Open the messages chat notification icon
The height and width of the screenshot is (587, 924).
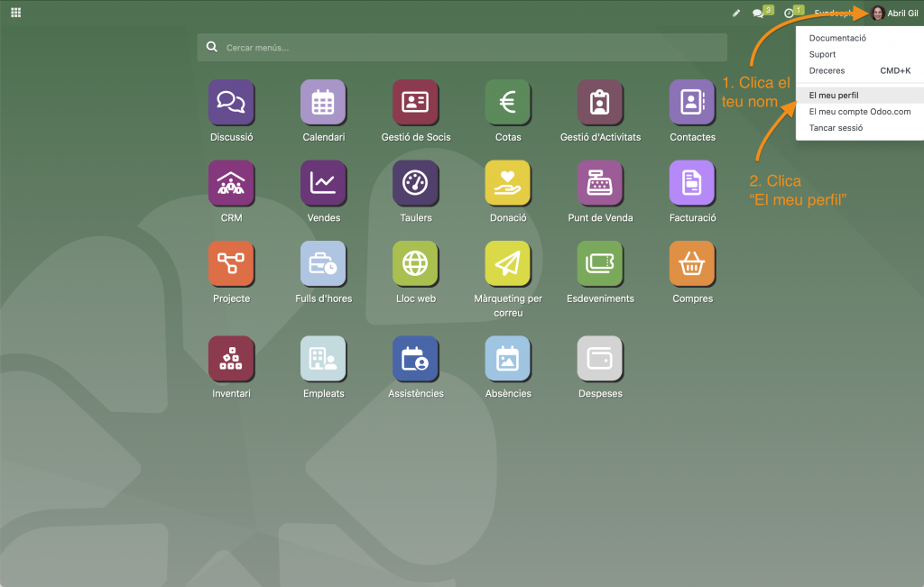(758, 14)
